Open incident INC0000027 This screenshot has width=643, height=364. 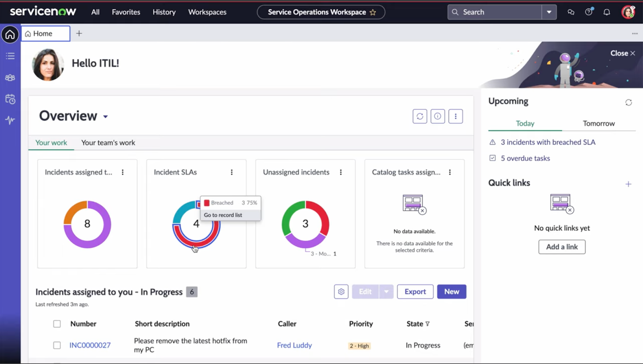(x=90, y=345)
